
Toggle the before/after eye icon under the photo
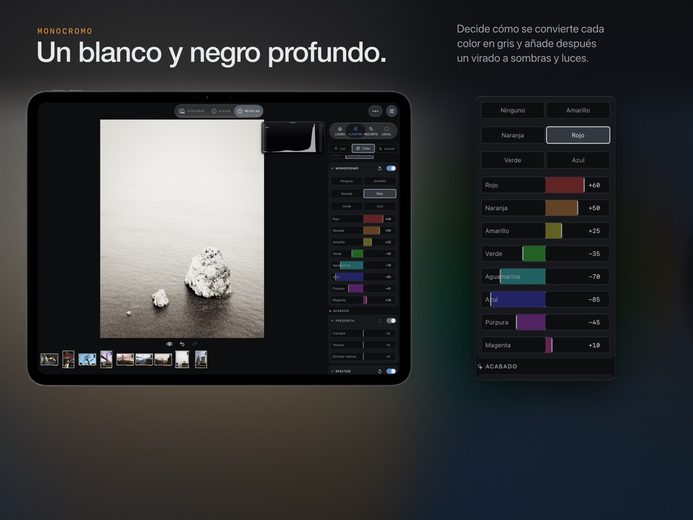pos(169,344)
